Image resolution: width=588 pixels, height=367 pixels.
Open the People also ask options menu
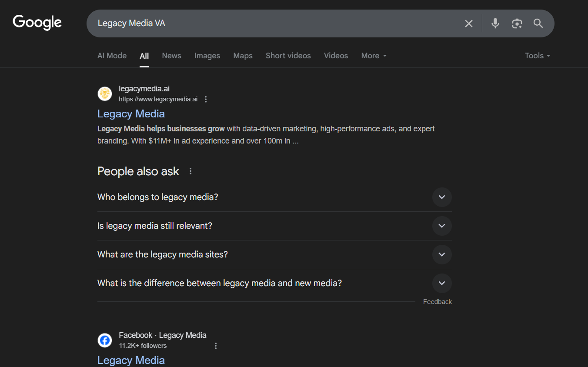[x=190, y=171]
